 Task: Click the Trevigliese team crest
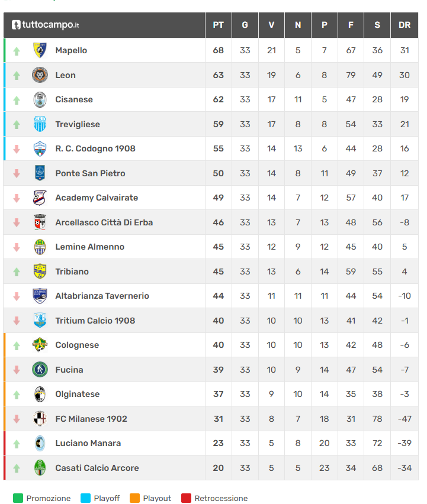point(40,124)
